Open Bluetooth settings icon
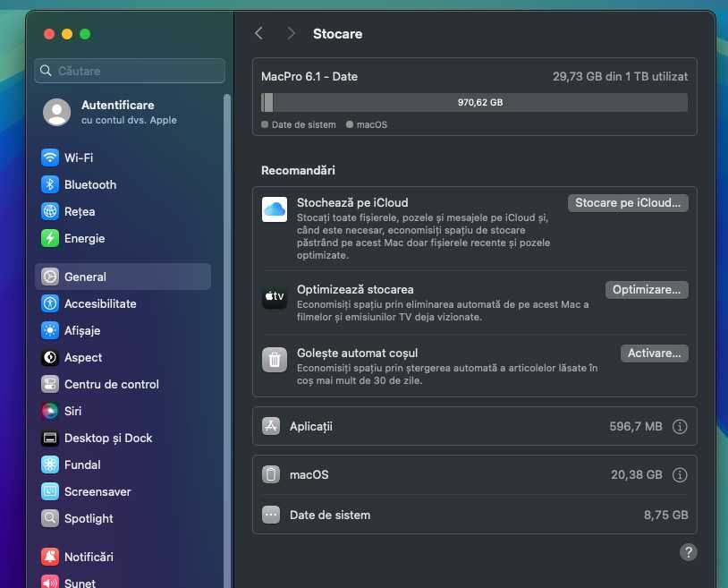 50,185
